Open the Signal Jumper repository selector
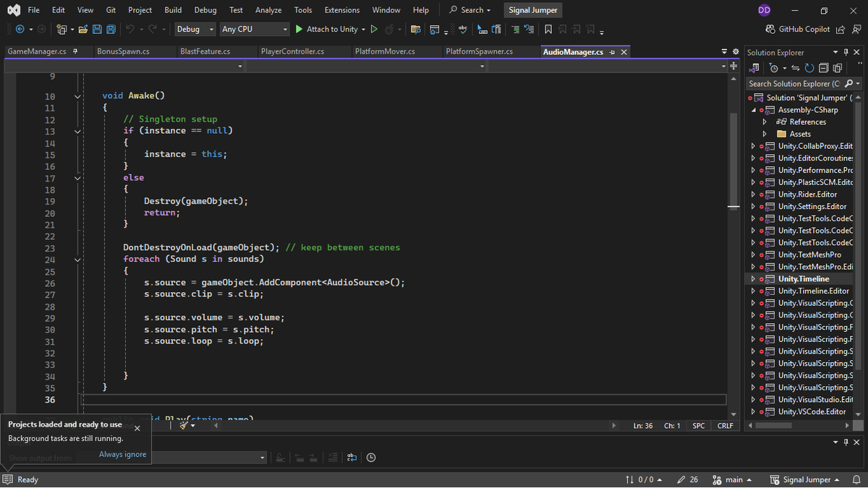This screenshot has width=868, height=488. pyautogui.click(x=804, y=479)
